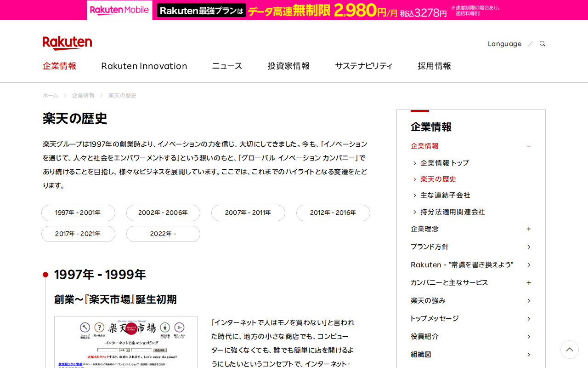Image resolution: width=588 pixels, height=368 pixels.
Task: Open the 採用情報 menu
Action: (x=434, y=66)
